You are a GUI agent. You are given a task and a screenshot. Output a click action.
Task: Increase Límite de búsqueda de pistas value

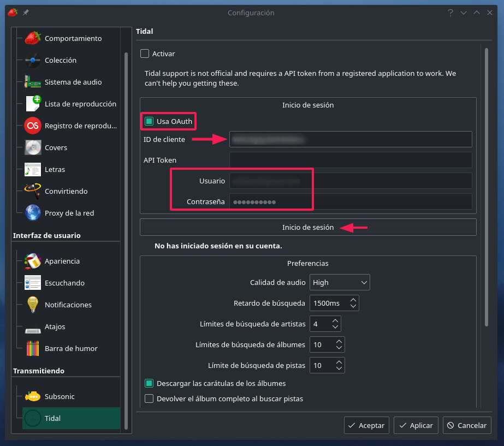339,362
